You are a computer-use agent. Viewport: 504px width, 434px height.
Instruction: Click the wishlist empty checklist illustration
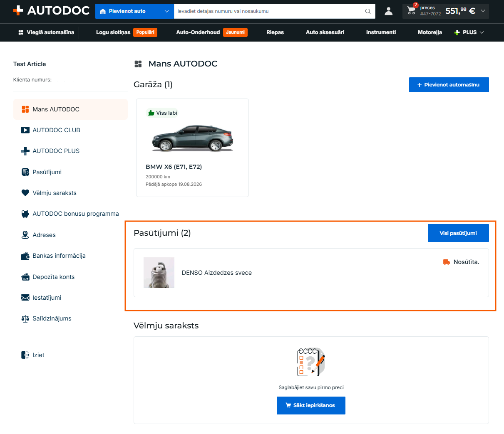coord(311,362)
